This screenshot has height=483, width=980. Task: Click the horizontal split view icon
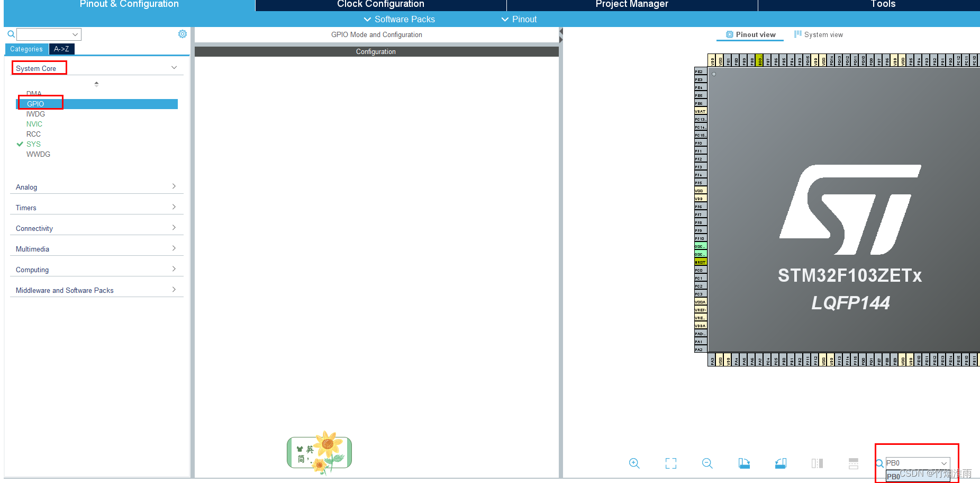coord(854,463)
